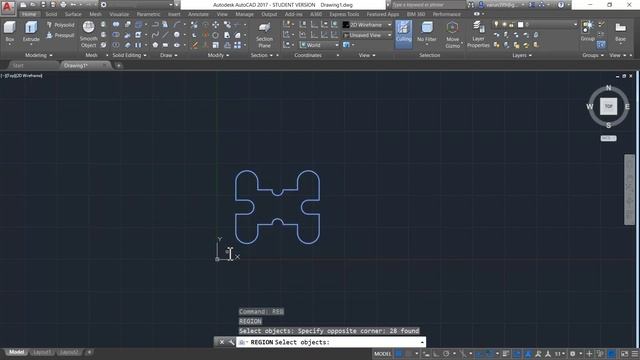Switch to the Visualize ribbon tab
The height and width of the screenshot is (360, 640).
pyautogui.click(x=119, y=14)
